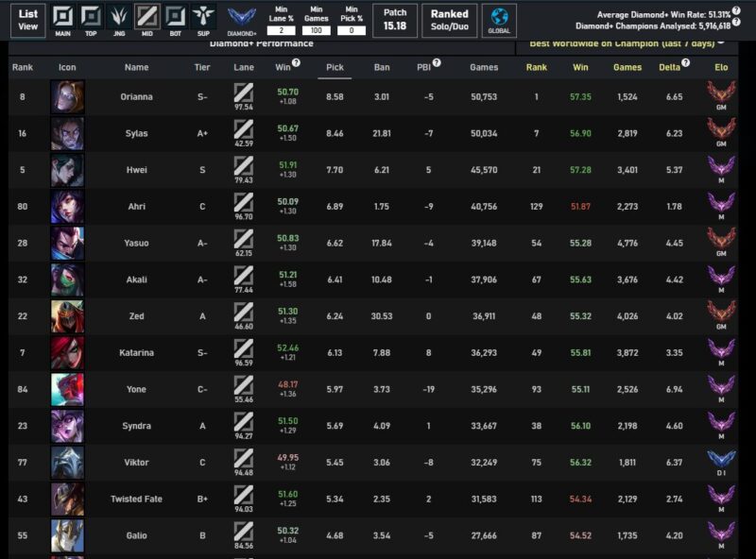Image resolution: width=756 pixels, height=559 pixels.
Task: Click the Global region globe icon
Action: pos(499,19)
